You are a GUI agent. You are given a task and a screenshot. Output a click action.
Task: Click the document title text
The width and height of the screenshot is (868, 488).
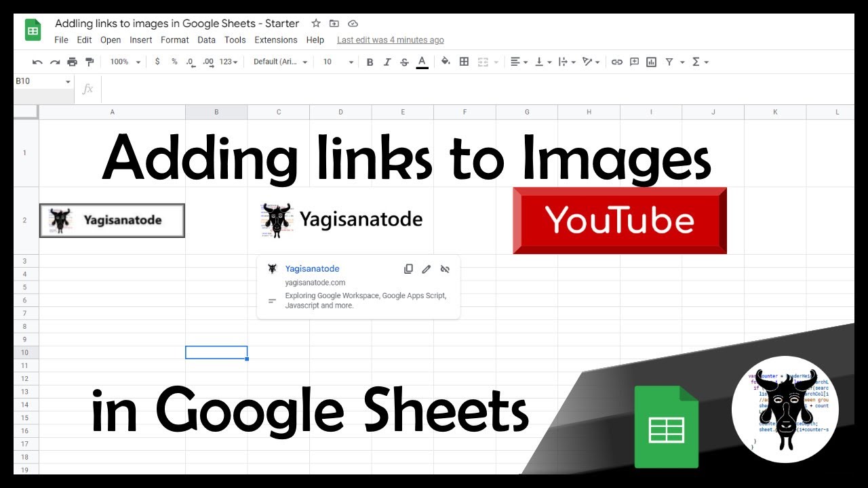177,24
